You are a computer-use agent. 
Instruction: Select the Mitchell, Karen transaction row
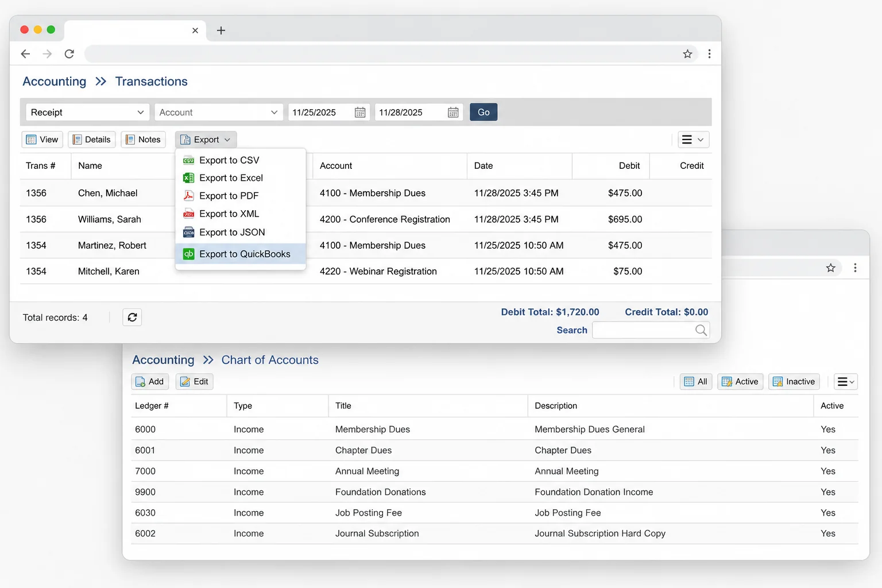pyautogui.click(x=366, y=271)
